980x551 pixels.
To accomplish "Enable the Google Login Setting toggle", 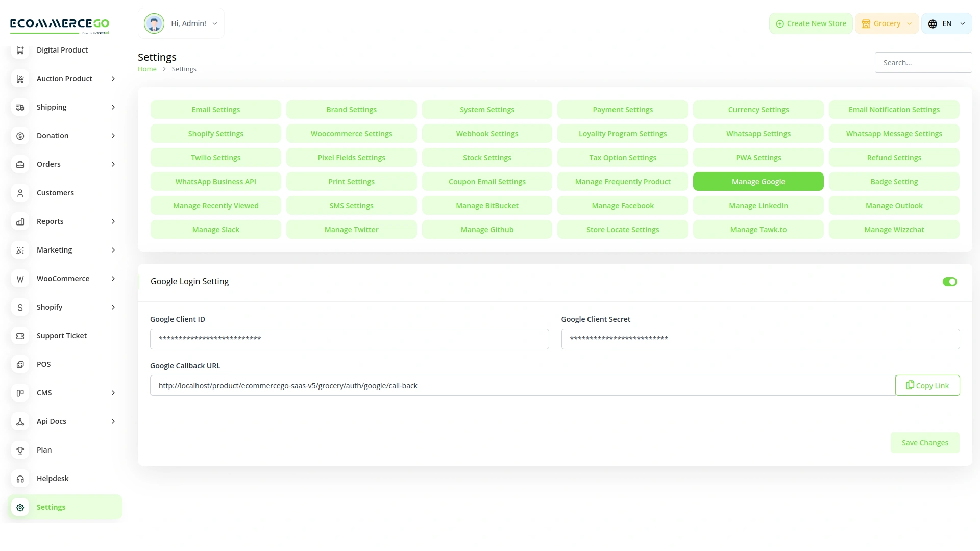I will click(949, 281).
